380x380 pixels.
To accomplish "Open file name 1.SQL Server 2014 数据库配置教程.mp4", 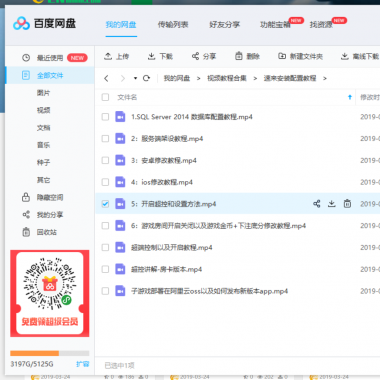I will pos(192,117).
